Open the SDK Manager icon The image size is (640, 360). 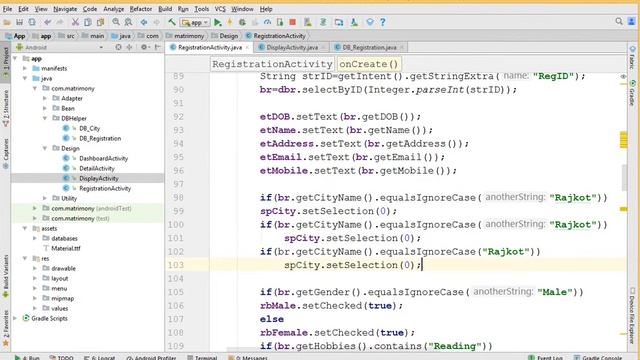354,22
